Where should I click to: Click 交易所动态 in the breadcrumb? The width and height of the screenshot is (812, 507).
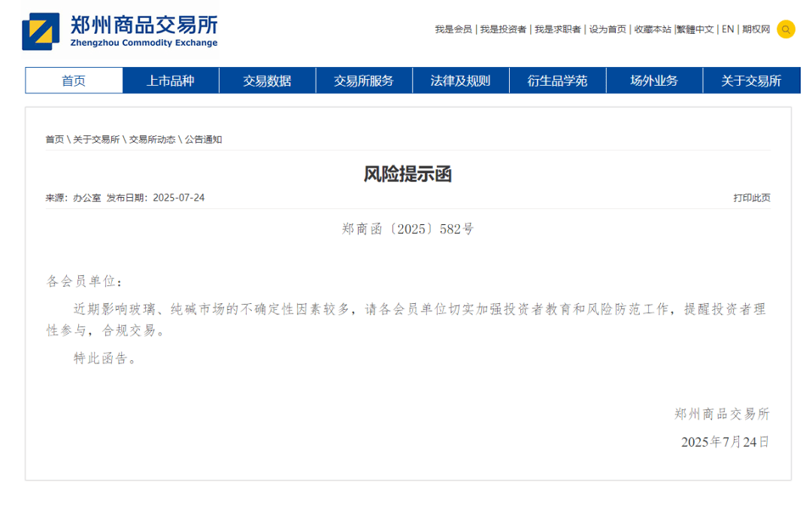[152, 139]
